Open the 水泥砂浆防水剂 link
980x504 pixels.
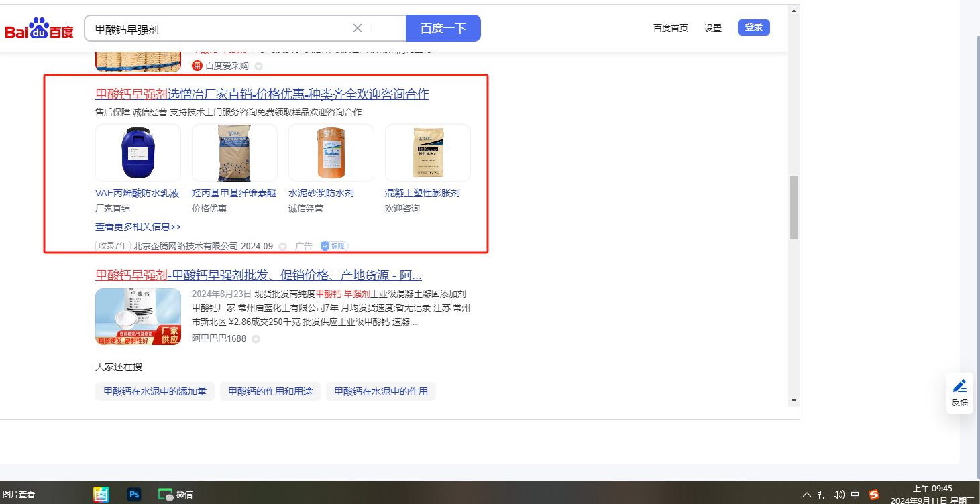(x=321, y=193)
